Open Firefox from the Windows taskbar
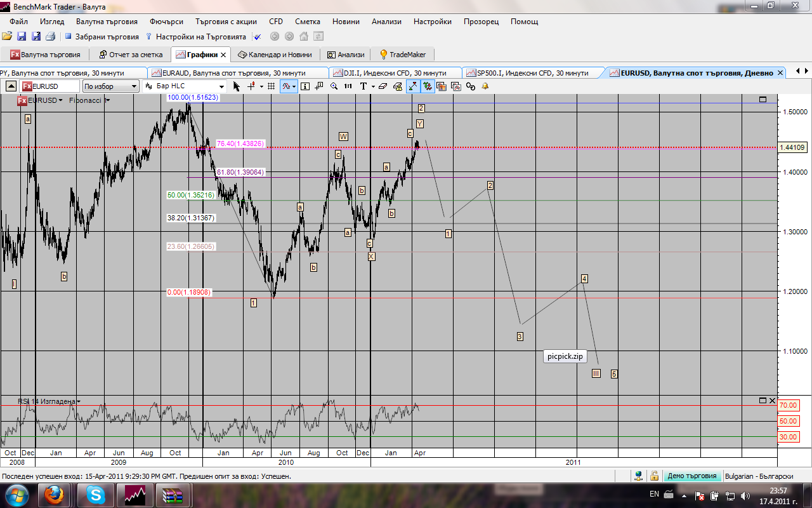 coord(55,494)
